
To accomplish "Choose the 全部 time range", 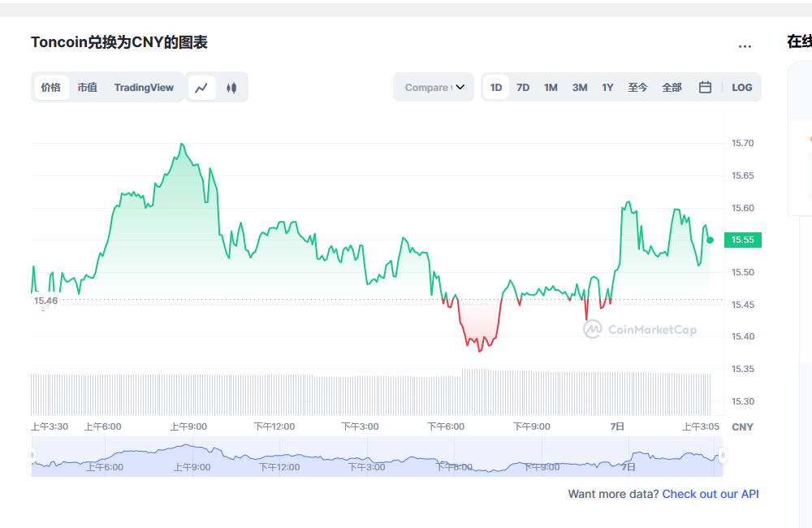I will (x=672, y=88).
